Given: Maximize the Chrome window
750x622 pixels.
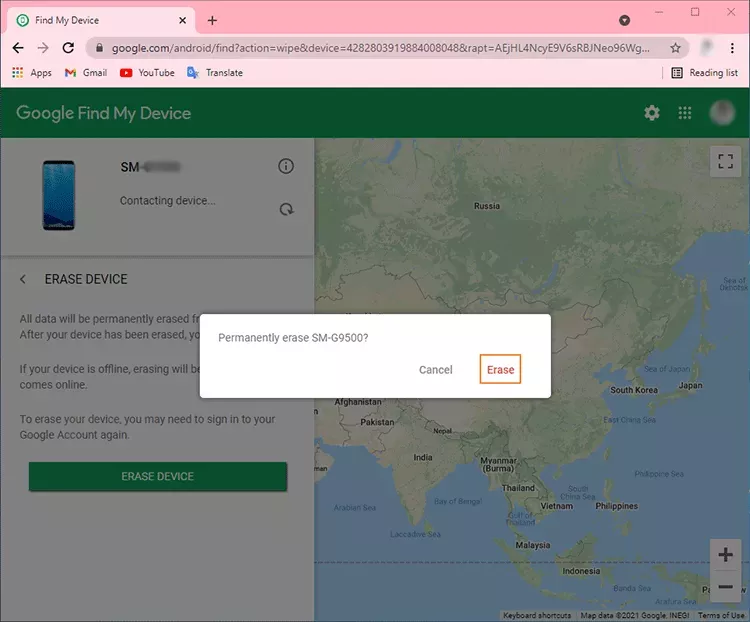Looking at the screenshot, I should (x=695, y=12).
